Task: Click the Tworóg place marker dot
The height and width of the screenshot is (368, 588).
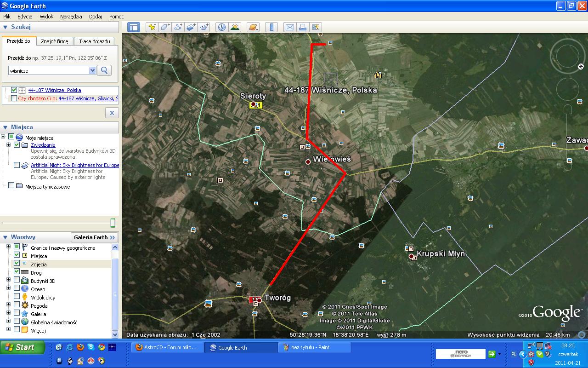Action: [x=260, y=300]
